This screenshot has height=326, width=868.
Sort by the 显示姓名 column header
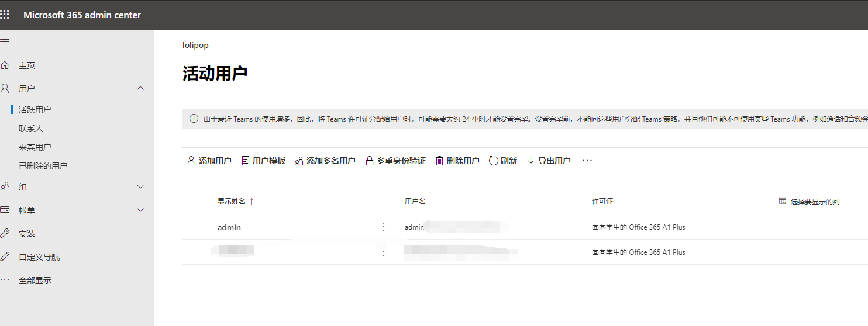click(x=232, y=201)
